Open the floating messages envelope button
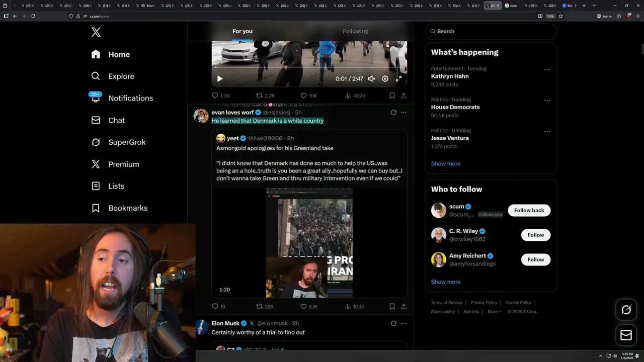644x362 pixels. pyautogui.click(x=626, y=335)
